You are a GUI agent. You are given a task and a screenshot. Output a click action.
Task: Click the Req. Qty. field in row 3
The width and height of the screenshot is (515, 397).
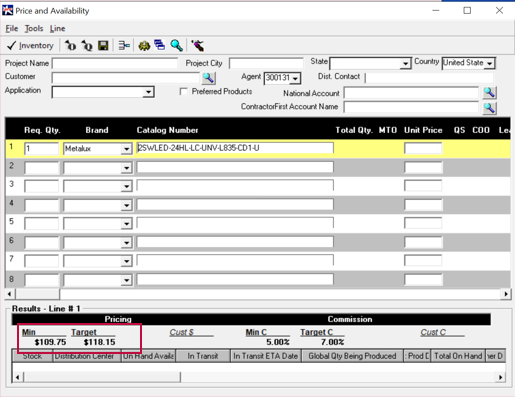[x=41, y=186]
